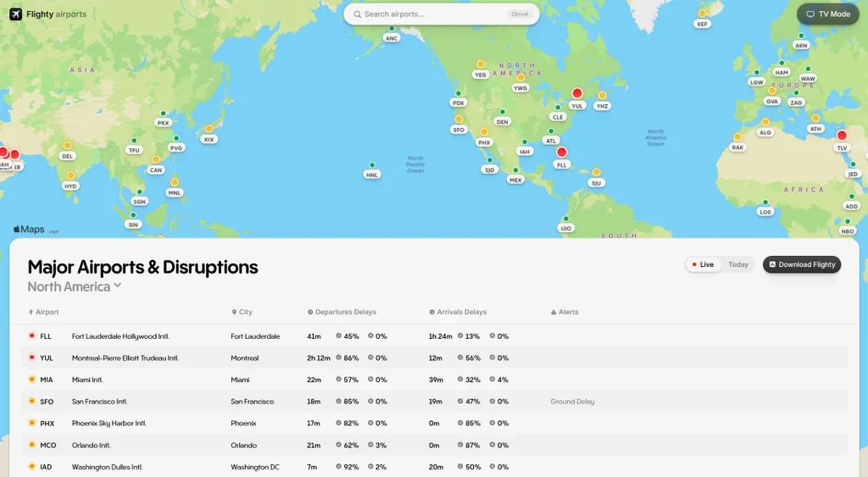Click the red TLV airport marker
868x477 pixels.
[842, 135]
